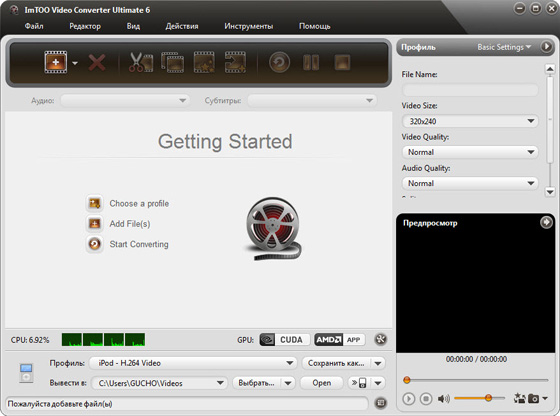Click the CPU usage graph
Screen dimensions: 560x416
pos(103,340)
